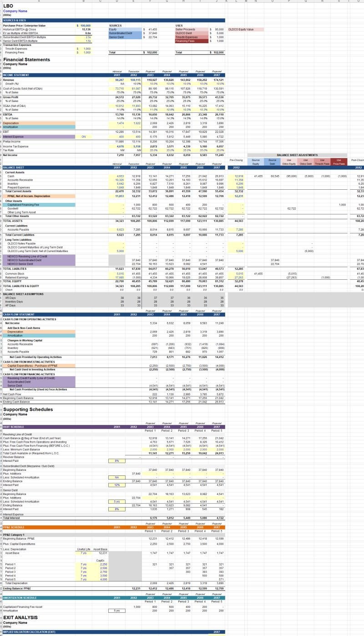
Task: Select the SOURCES & USES section header
Action: click(x=27, y=20)
